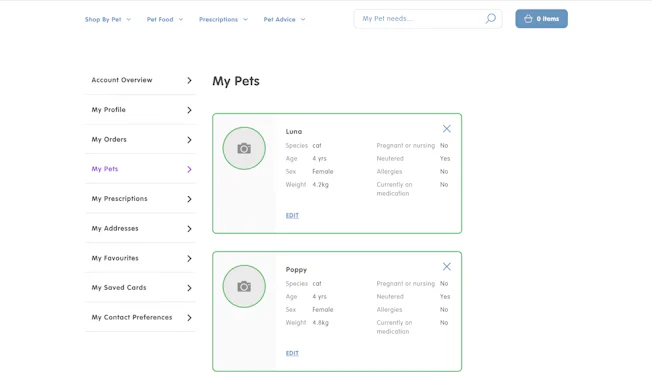Screen dimensions: 652x384
Task: Click Poppy's Neutered value 'Yes'
Action: point(445,297)
